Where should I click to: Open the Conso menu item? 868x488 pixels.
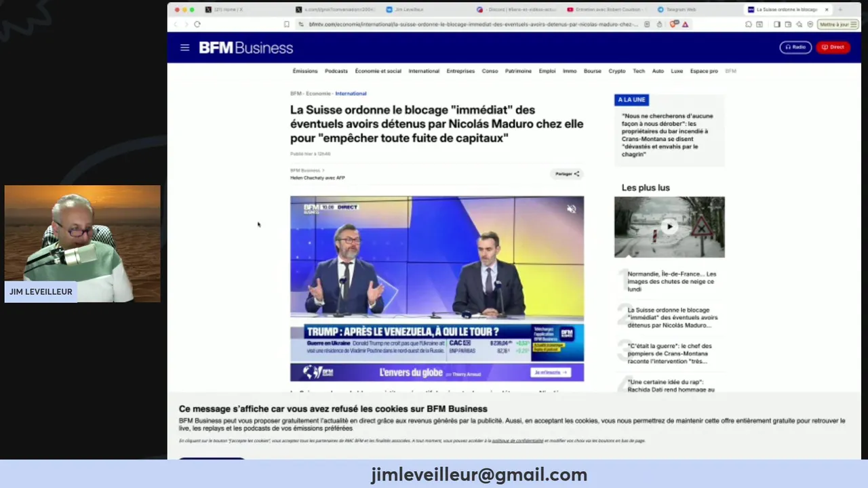pos(490,71)
